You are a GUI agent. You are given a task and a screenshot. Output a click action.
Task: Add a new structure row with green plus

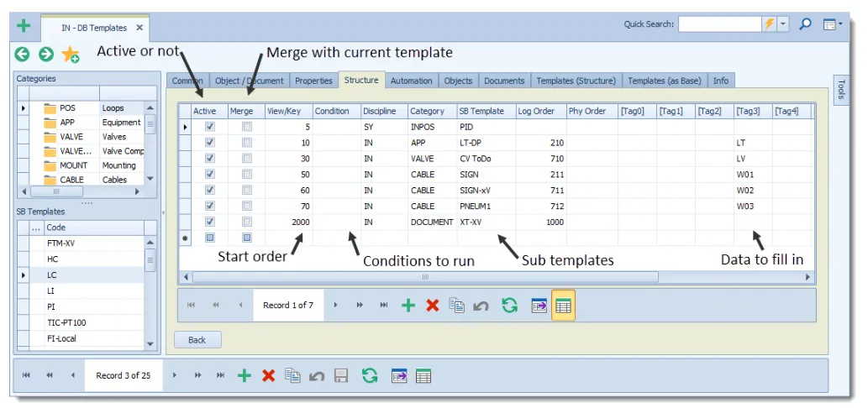(408, 306)
